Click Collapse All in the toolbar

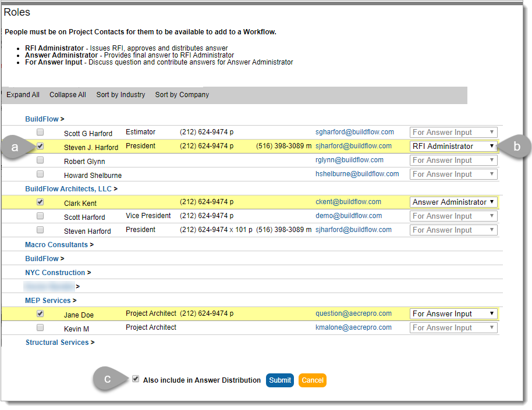[x=68, y=94]
